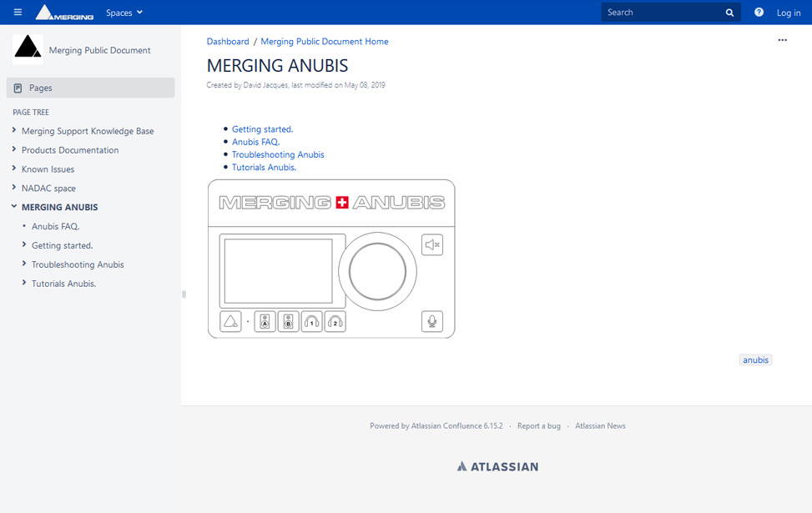Expand the Known Issues tree node
Screen dimensions: 812x513
14,168
